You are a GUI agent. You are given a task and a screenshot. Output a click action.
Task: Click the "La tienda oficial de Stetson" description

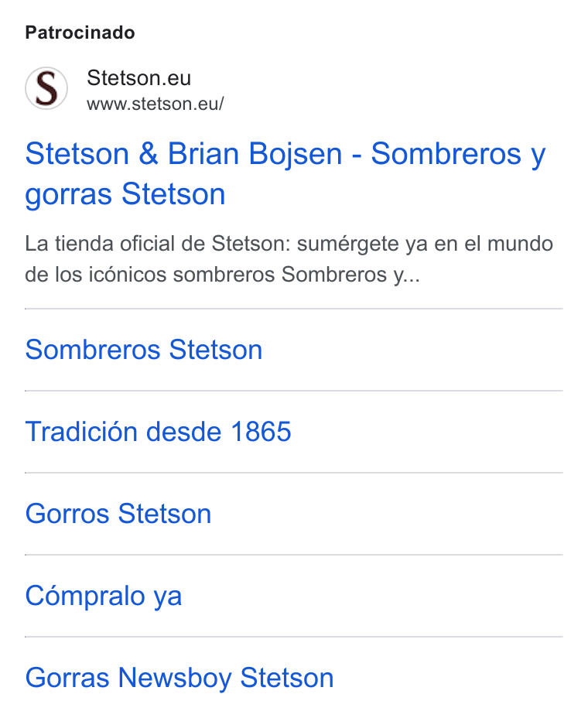289,258
